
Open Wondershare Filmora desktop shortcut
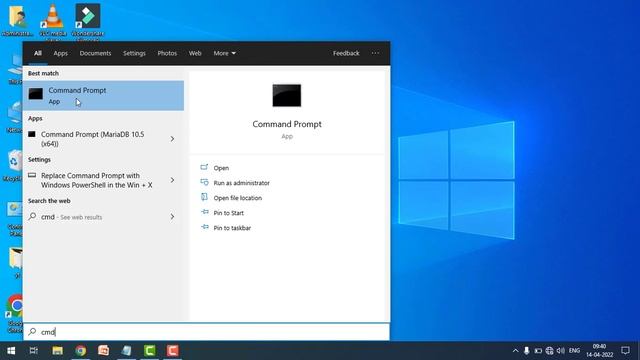[88, 20]
